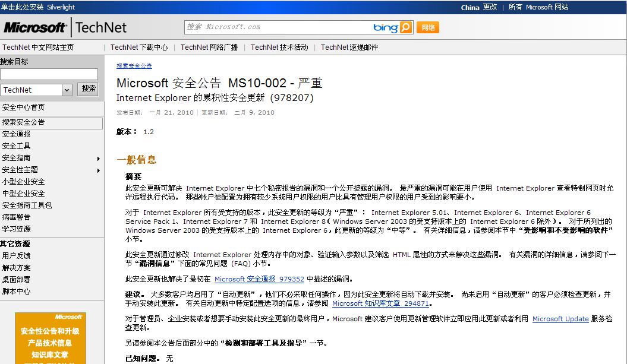Open TechNet 网络广播

pos(209,47)
